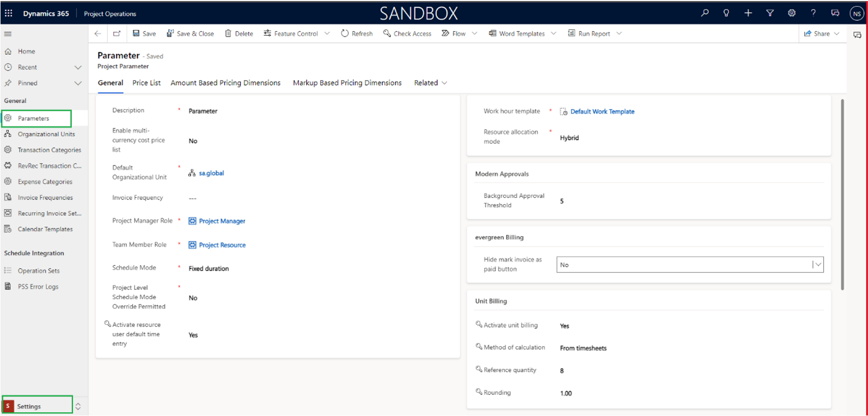This screenshot has height=416, width=868.
Task: Collapse the site map hamburger menu
Action: click(8, 33)
